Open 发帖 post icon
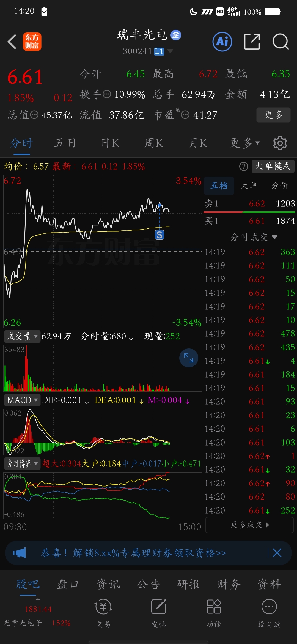This screenshot has height=644, width=297. [x=159, y=614]
